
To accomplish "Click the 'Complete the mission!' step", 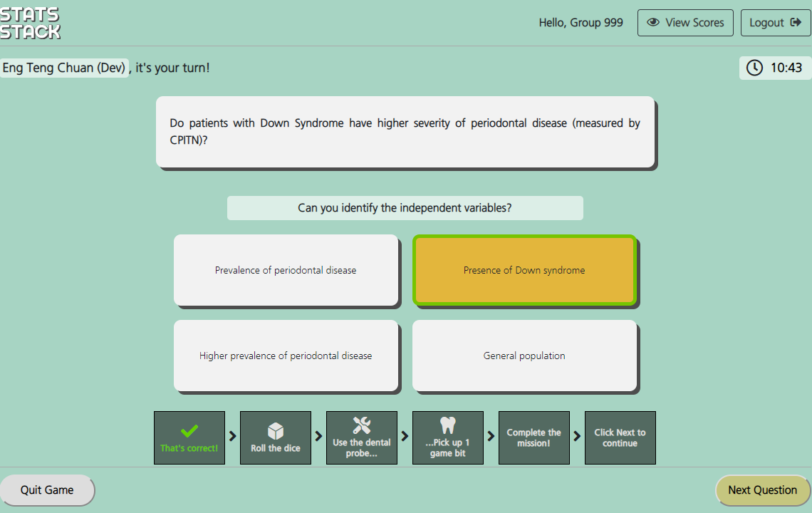I will click(534, 437).
